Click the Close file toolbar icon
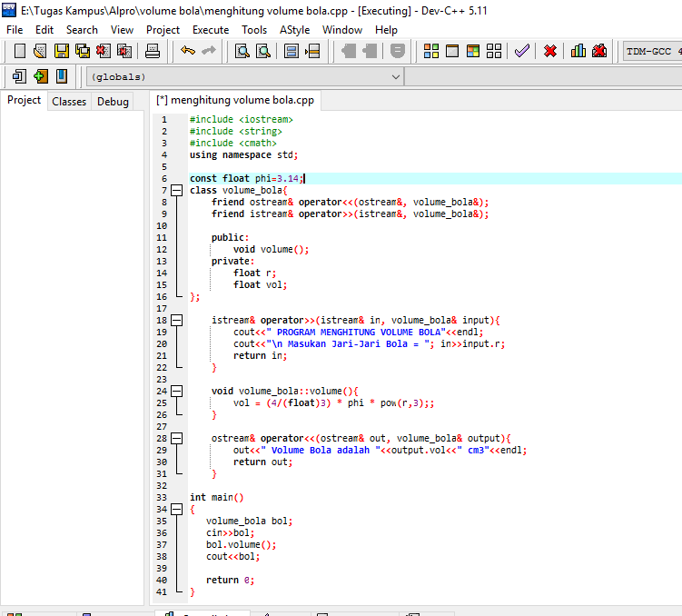This screenshot has height=616, width=682. pyautogui.click(x=104, y=51)
